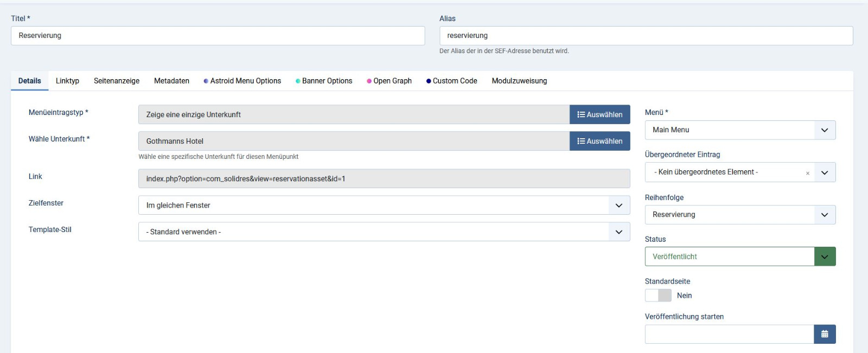
Task: Click into the Titel input field
Action: tap(218, 36)
